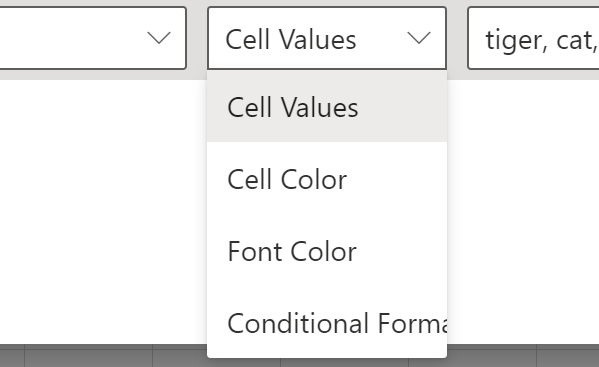Image resolution: width=599 pixels, height=367 pixels.
Task: Select a dimmed spreadsheet cell at bottom right
Action: 568,356
